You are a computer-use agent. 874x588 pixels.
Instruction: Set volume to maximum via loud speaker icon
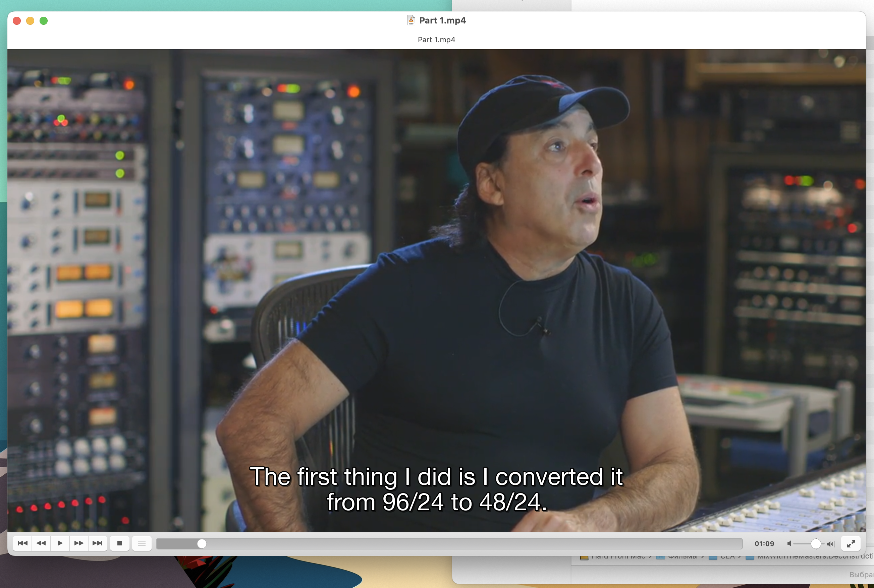pos(830,543)
